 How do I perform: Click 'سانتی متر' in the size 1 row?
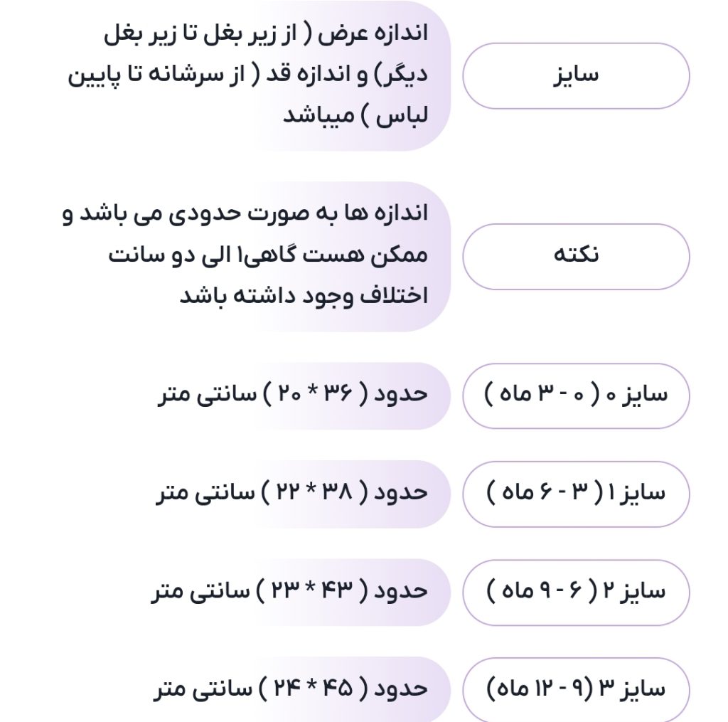[195, 493]
